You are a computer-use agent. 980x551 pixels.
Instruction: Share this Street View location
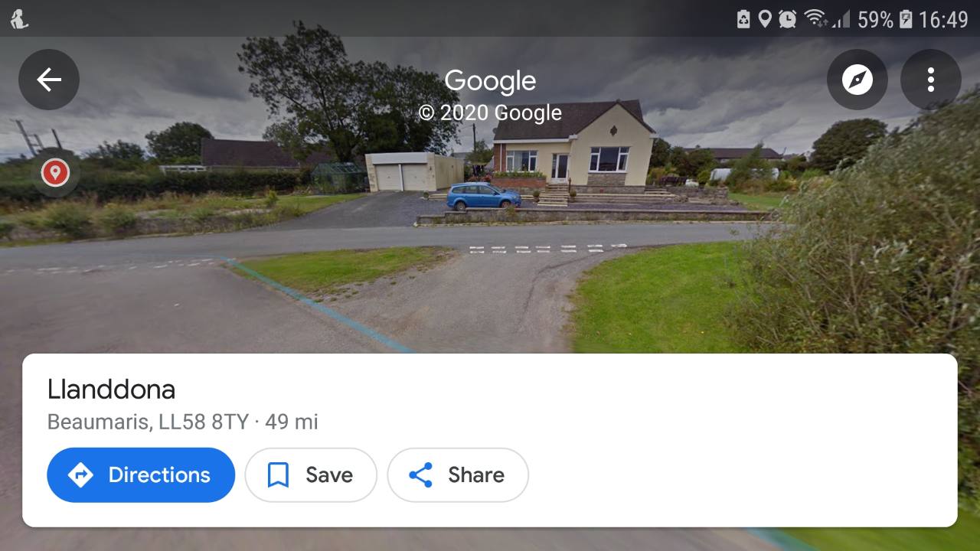coord(458,475)
